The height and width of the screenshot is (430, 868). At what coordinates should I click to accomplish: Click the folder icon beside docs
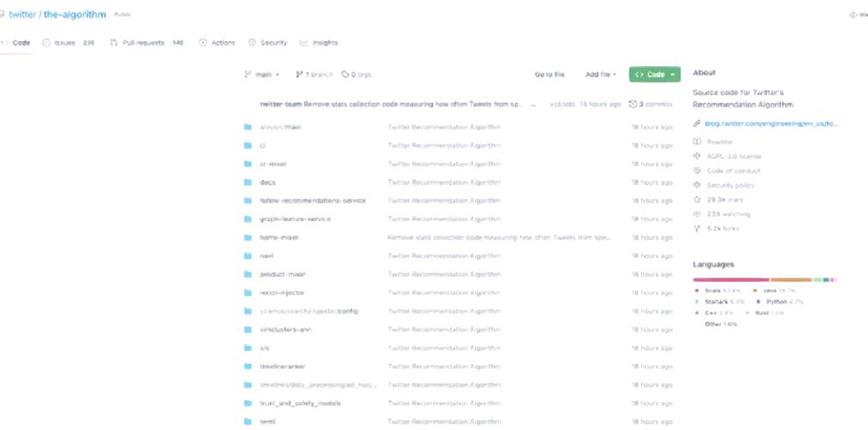[248, 182]
